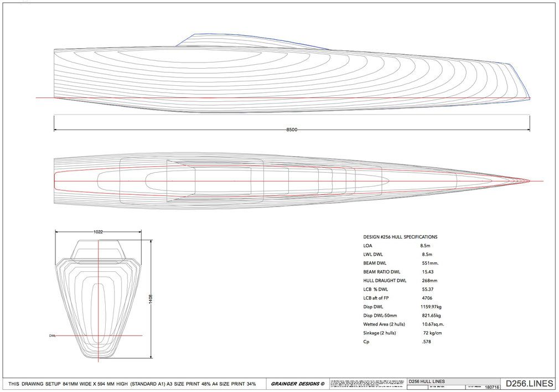The width and height of the screenshot is (559, 392).
Task: Select the Cp value .578
Action: click(426, 342)
